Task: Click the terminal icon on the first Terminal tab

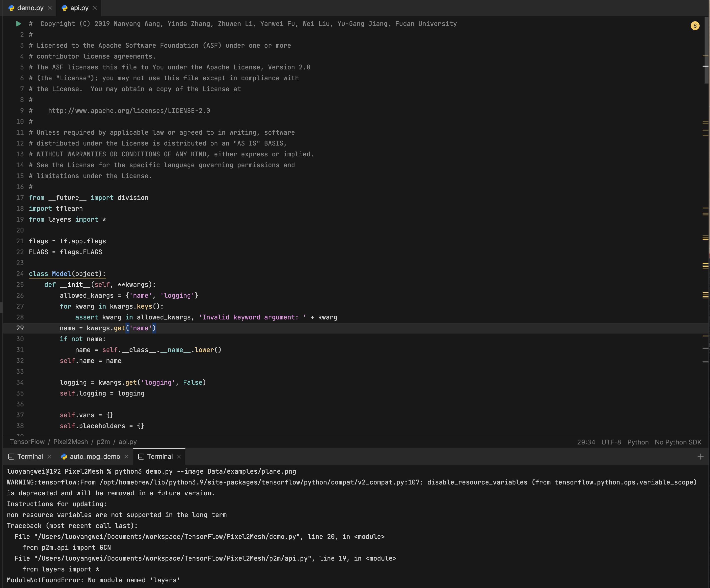Action: coord(11,456)
